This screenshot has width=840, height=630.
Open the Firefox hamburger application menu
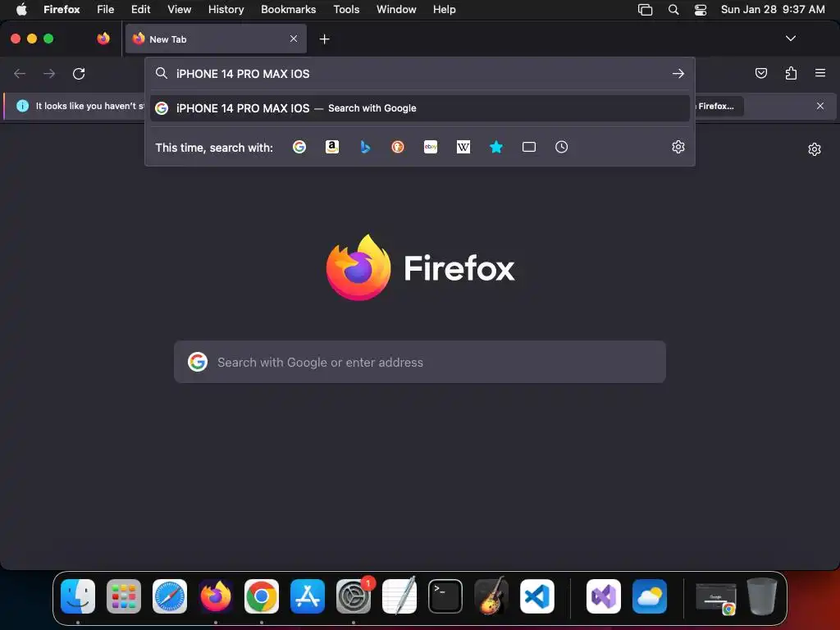[x=820, y=73]
